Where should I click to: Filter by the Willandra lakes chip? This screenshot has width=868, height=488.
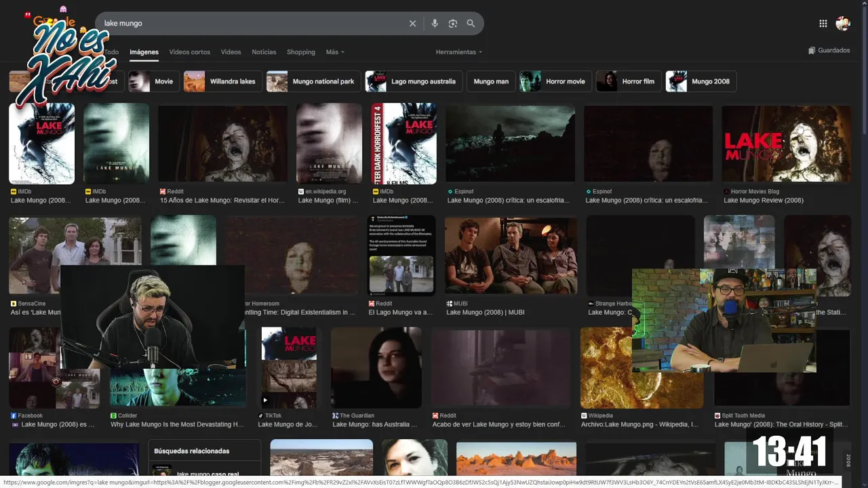pyautogui.click(x=223, y=81)
